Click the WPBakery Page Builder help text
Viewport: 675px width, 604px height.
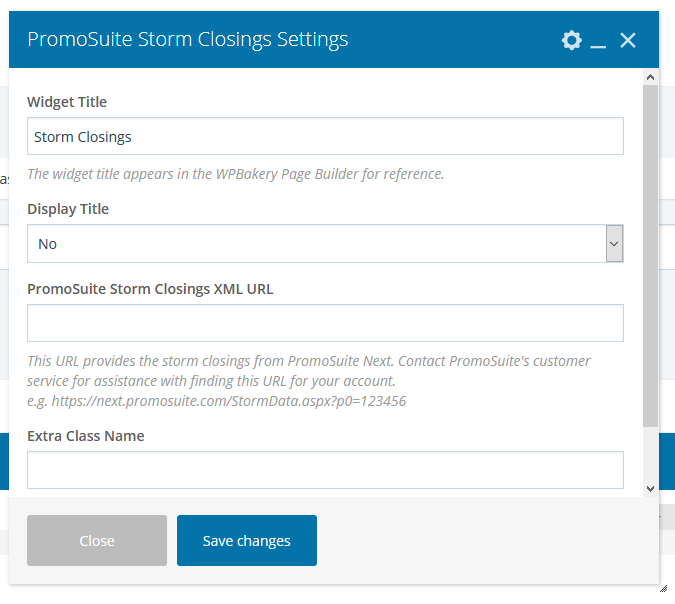[x=235, y=174]
